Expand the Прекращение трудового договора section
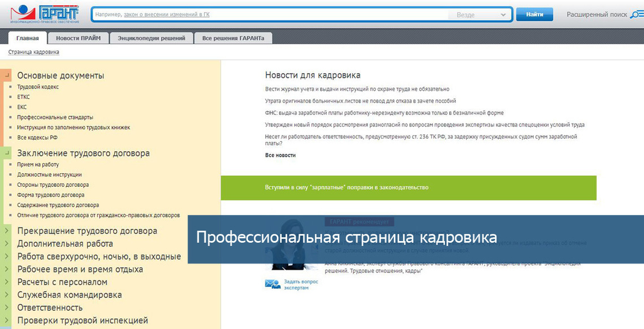Image resolution: width=644 pixels, height=329 pixels. coord(7,231)
